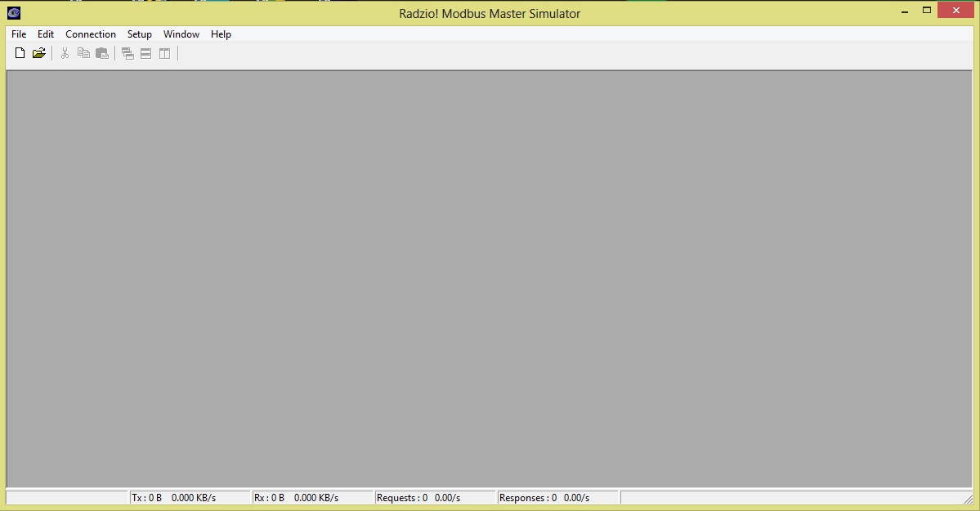The width and height of the screenshot is (980, 511).
Task: Click the Paste clipboard toolbar icon
Action: pos(102,53)
